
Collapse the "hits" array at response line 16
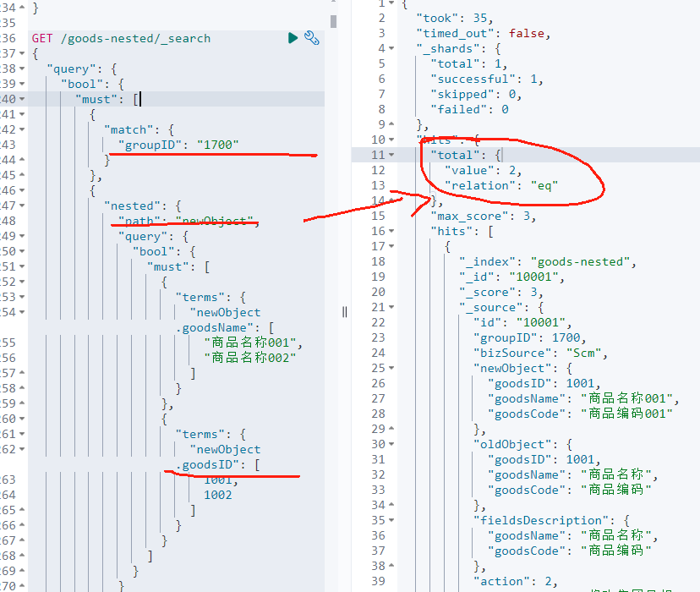391,231
